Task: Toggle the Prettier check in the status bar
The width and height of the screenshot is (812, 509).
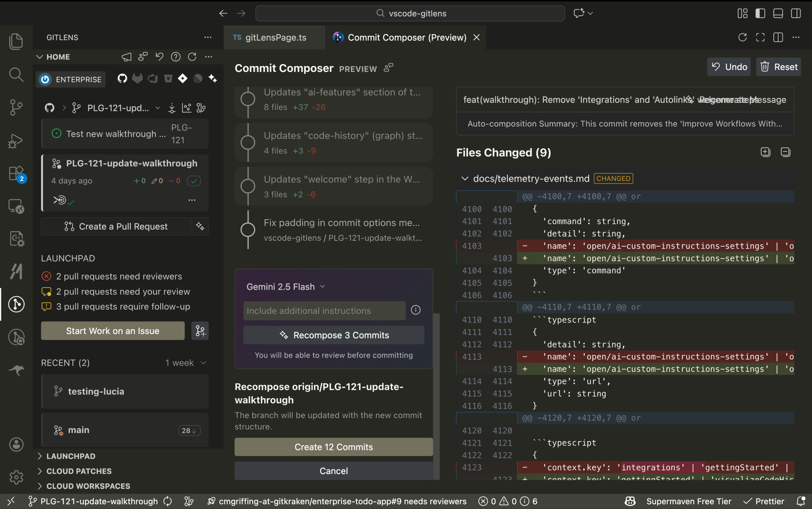Action: pyautogui.click(x=764, y=501)
